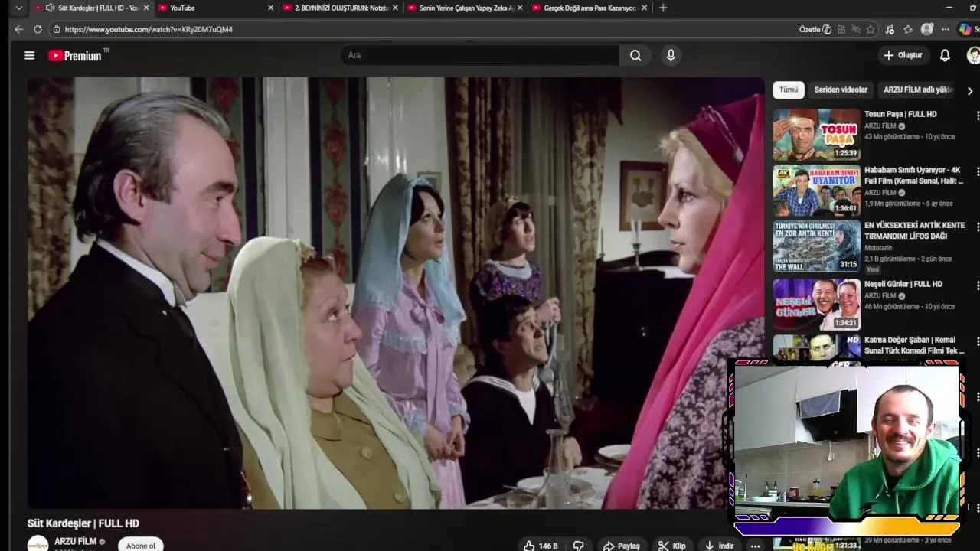The height and width of the screenshot is (551, 980).
Task: Open the music note media control icon
Action: point(889,29)
